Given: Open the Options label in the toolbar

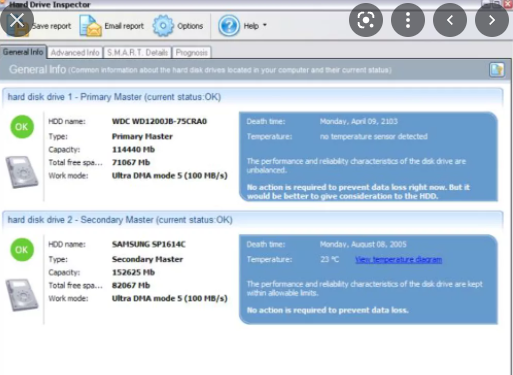Looking at the screenshot, I should click(190, 26).
